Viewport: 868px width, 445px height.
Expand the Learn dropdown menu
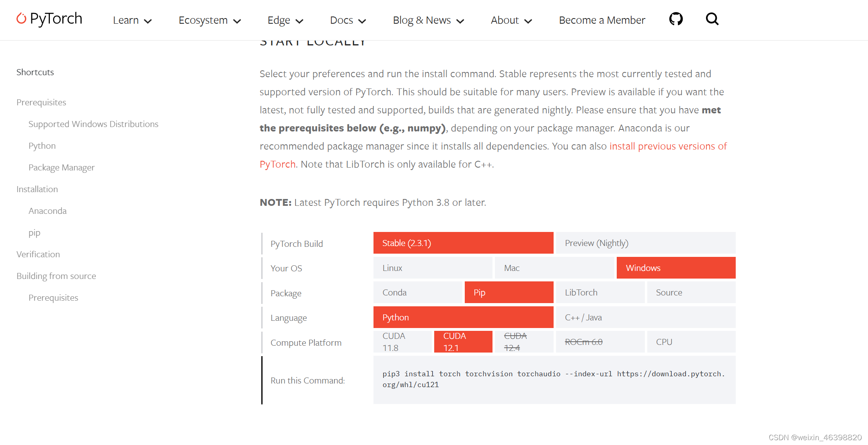(132, 20)
